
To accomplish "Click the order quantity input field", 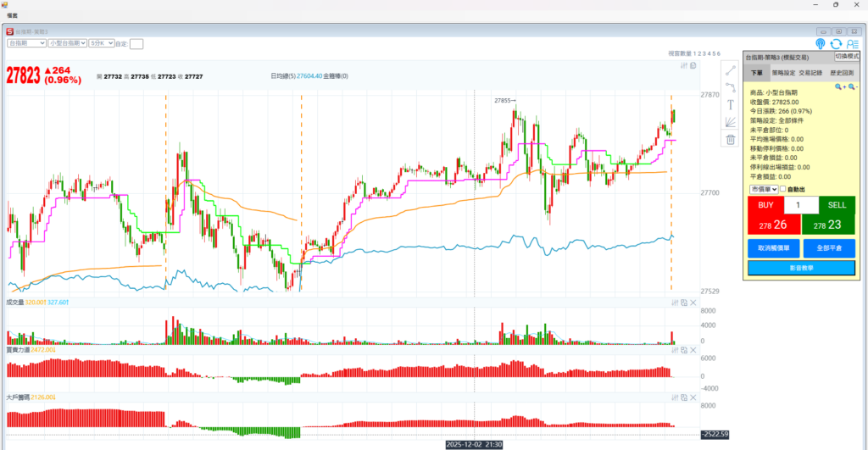I will click(801, 205).
